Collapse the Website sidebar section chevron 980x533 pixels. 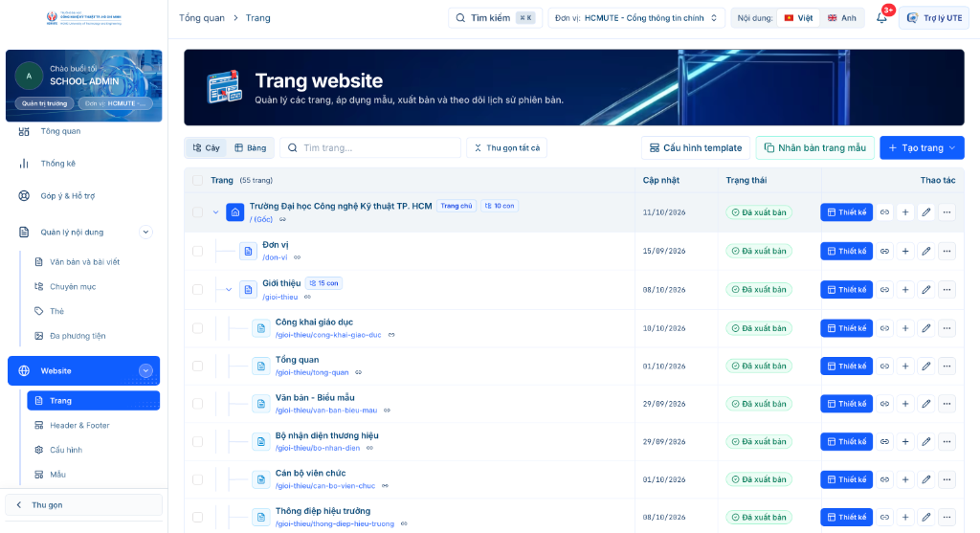145,370
